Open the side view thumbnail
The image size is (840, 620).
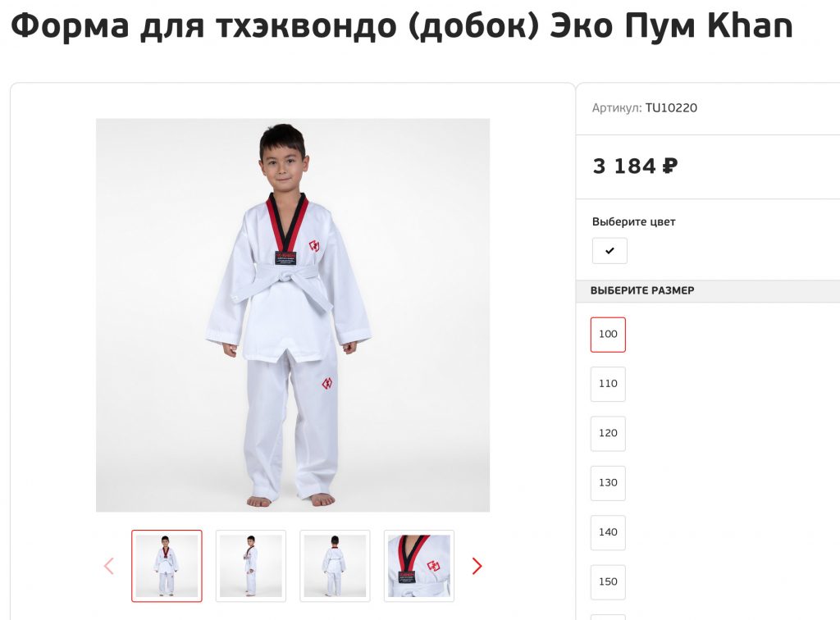pos(251,566)
